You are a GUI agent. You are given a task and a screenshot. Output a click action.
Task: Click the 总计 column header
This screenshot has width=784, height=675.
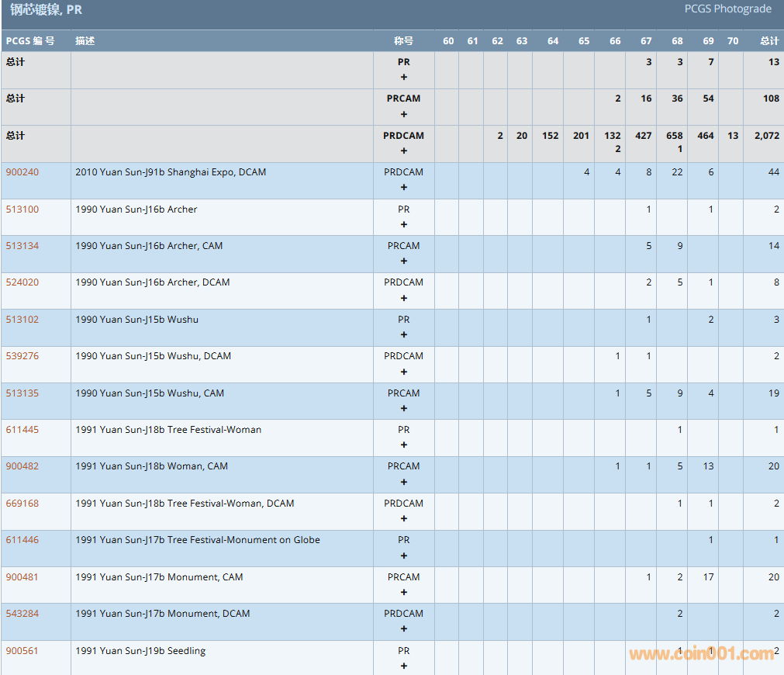point(768,41)
